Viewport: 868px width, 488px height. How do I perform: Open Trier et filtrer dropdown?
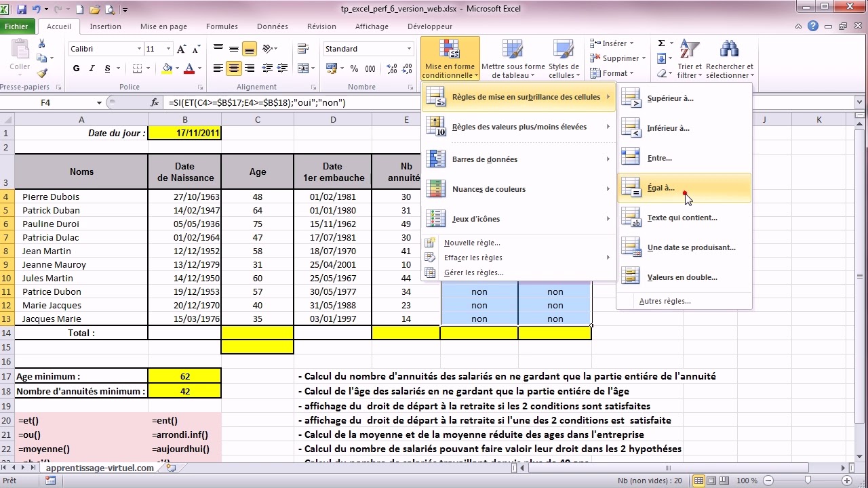click(x=690, y=58)
